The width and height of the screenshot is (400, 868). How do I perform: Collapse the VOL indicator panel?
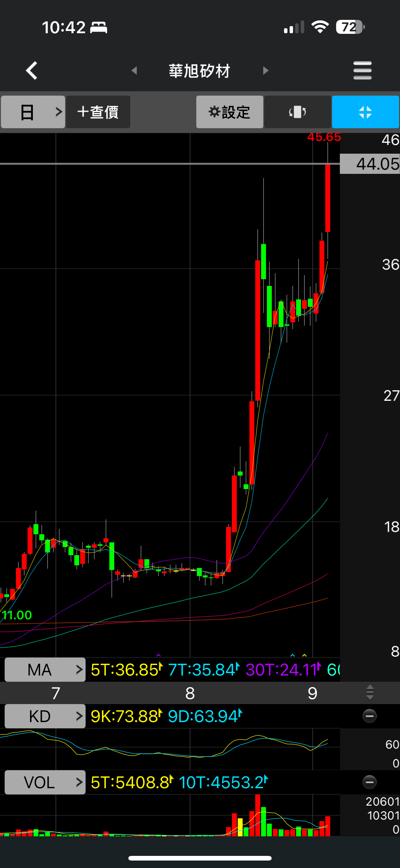(x=369, y=782)
